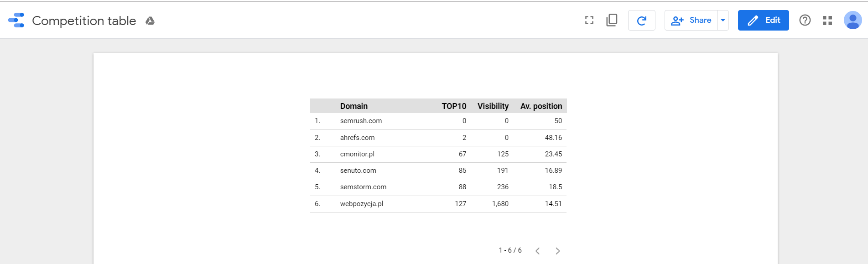
Task: Click the 23.45 average position value
Action: [553, 154]
